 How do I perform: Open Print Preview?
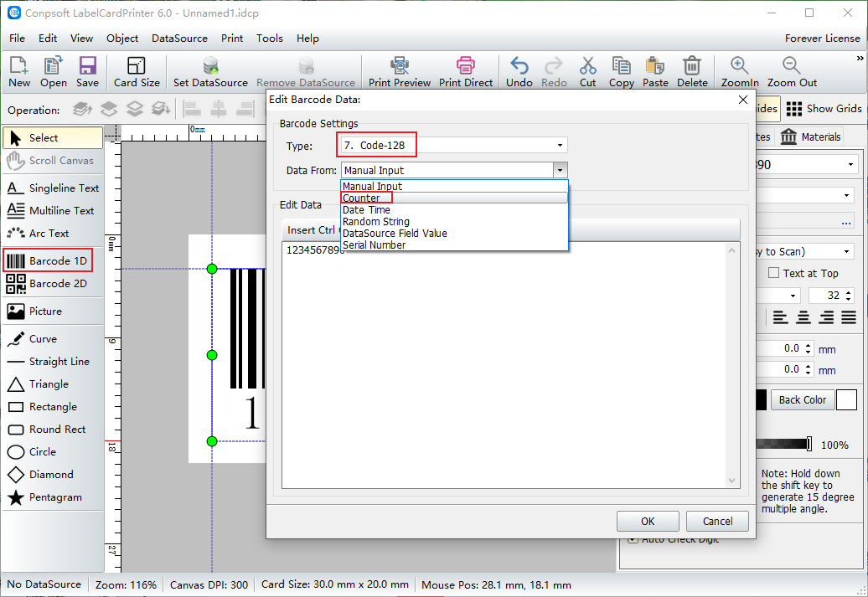pos(399,71)
